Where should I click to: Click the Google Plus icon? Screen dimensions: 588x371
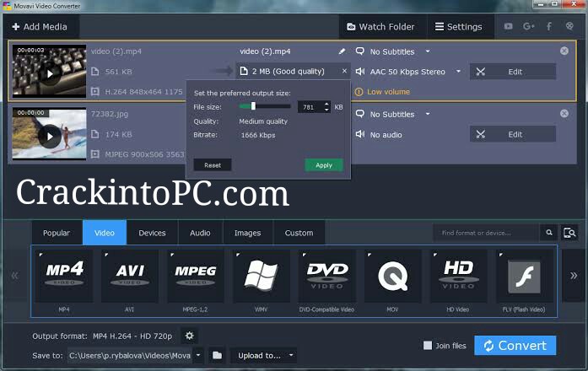coord(529,26)
